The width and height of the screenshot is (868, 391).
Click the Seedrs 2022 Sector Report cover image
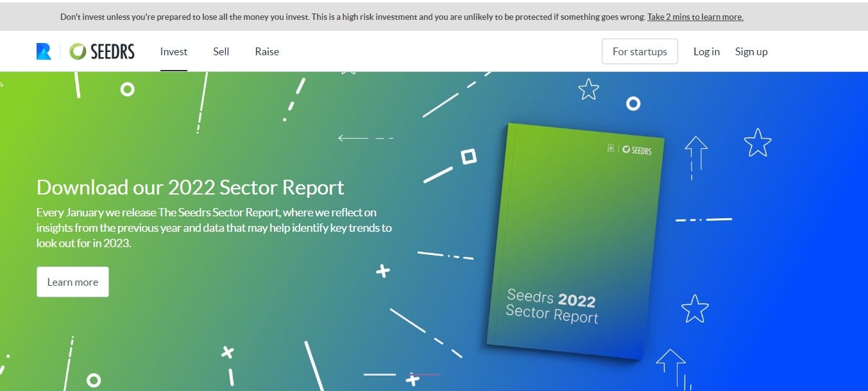574,241
